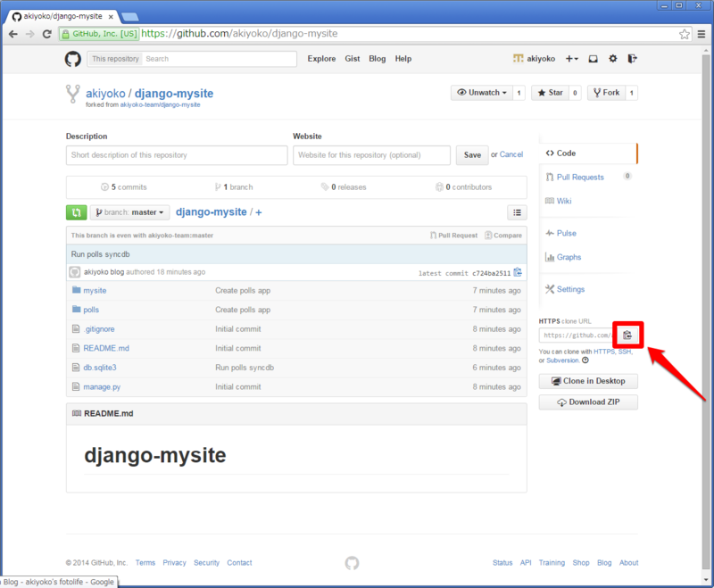Click the Pull Request link in branch bar
714x588 pixels.
point(454,236)
